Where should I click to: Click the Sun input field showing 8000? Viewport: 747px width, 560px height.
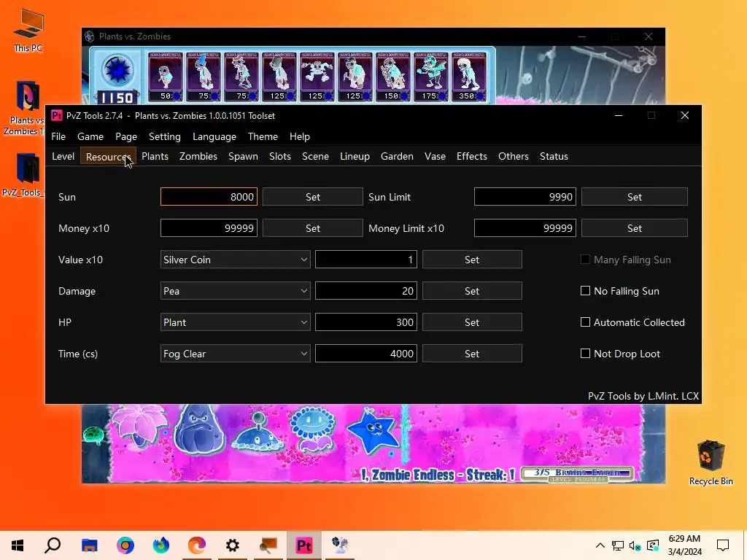pyautogui.click(x=209, y=197)
